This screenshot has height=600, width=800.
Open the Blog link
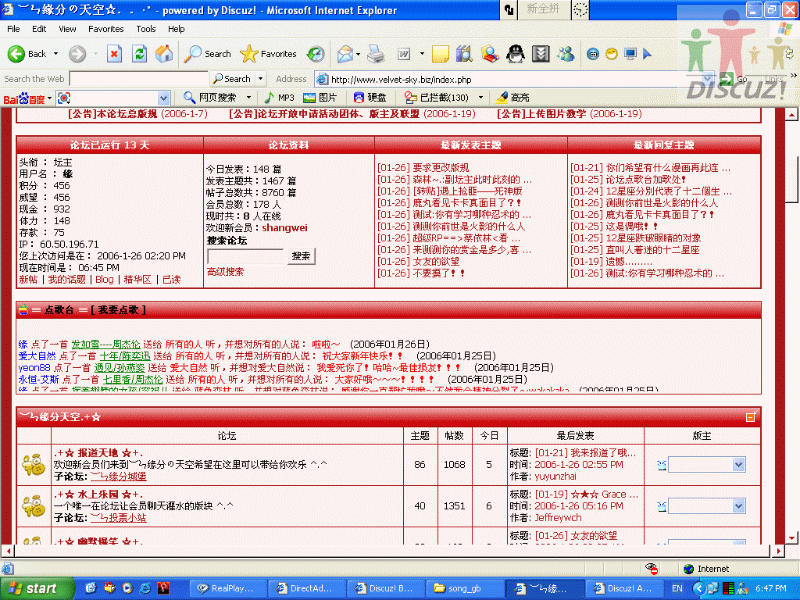point(104,280)
